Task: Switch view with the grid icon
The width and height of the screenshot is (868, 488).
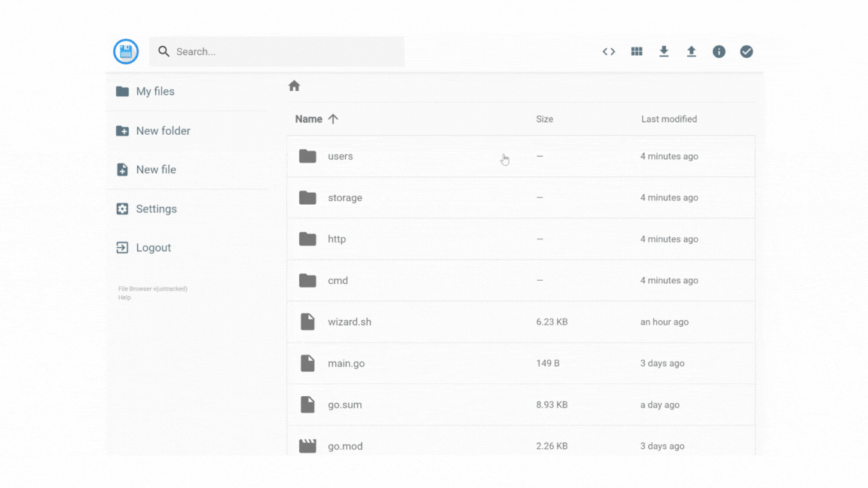Action: click(637, 52)
